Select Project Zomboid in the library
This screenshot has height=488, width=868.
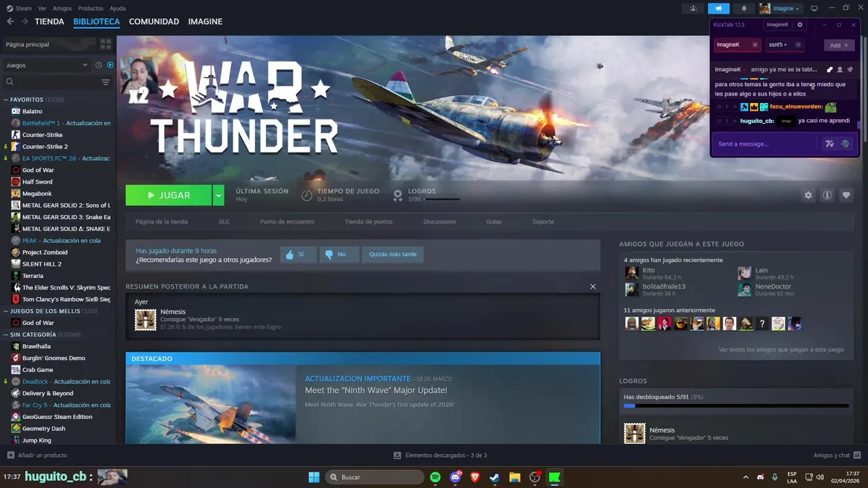pos(45,252)
